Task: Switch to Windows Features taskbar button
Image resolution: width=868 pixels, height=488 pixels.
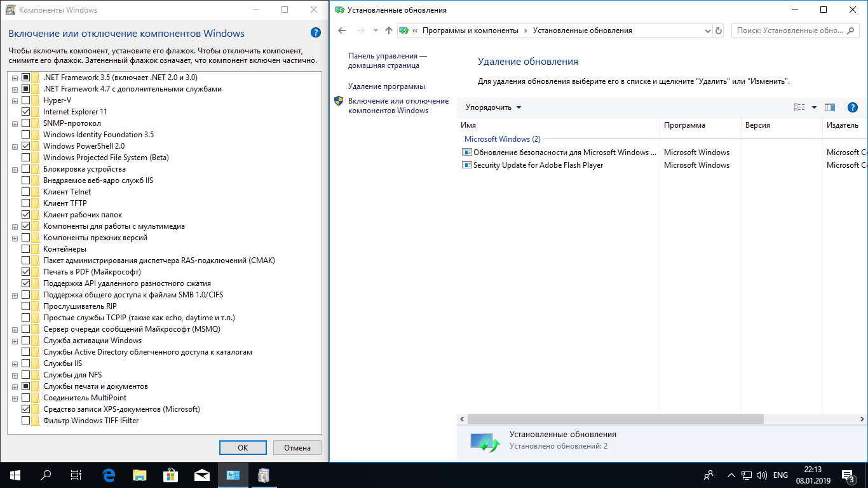Action: (x=263, y=475)
